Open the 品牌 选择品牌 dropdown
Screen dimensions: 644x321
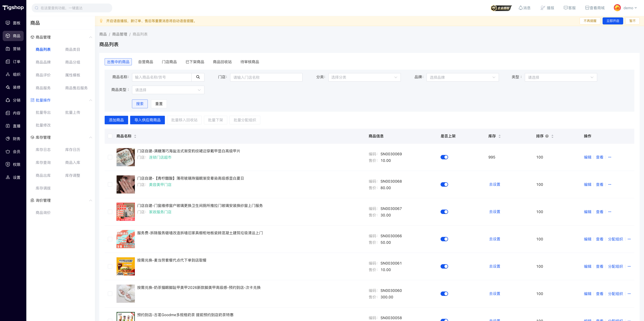tap(463, 77)
